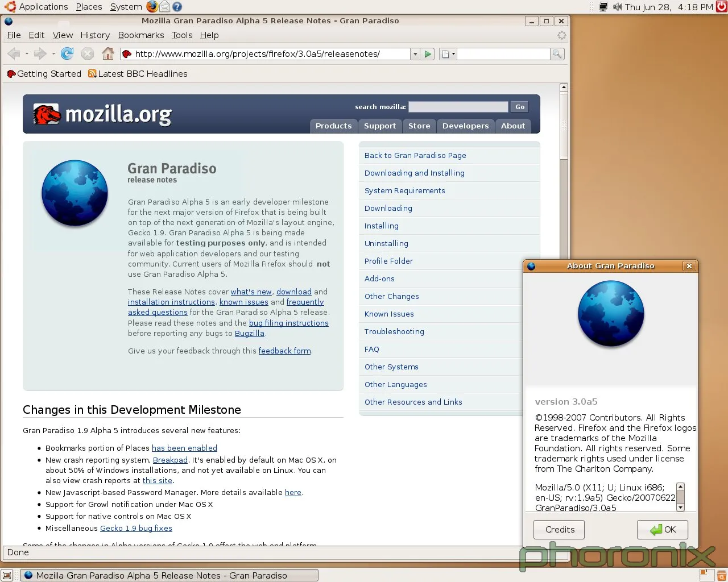Reload the page with refresh icon
Viewport: 728px width, 582px height.
(67, 54)
